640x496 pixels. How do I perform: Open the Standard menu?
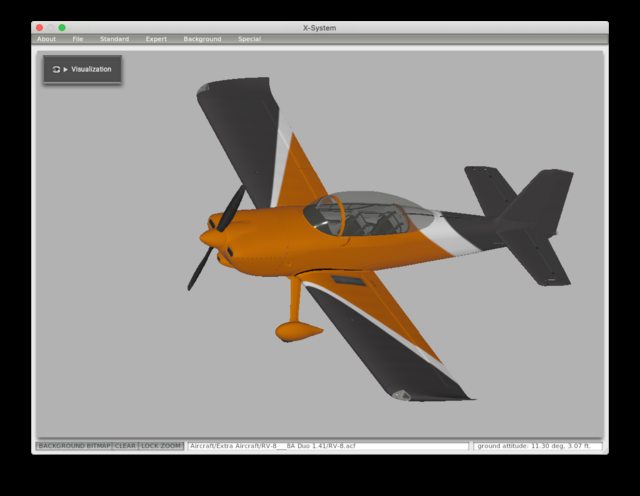click(114, 39)
